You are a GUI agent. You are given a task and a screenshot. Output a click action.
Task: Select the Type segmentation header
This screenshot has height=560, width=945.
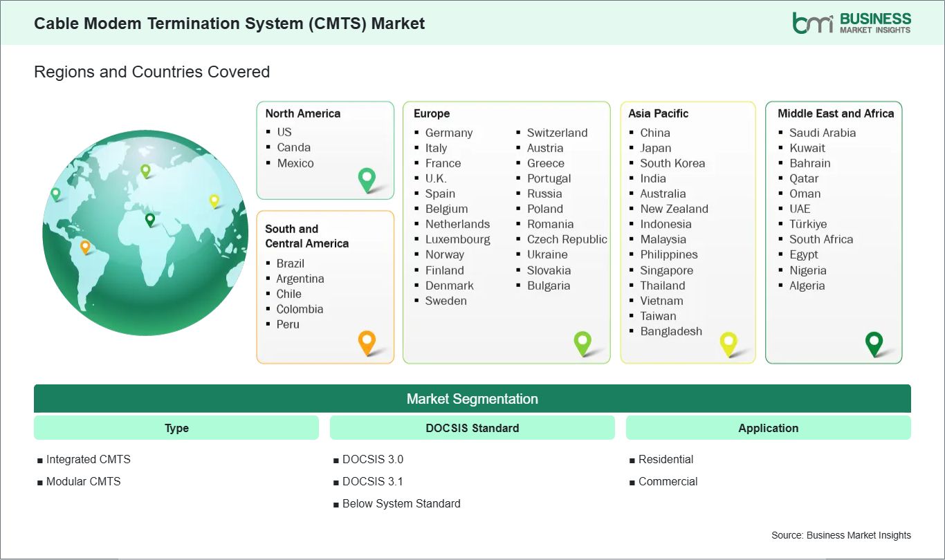(176, 428)
